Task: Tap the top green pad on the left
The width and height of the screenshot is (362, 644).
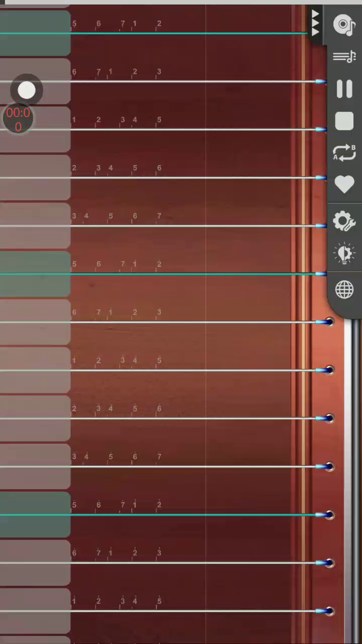Action: pyautogui.click(x=35, y=33)
